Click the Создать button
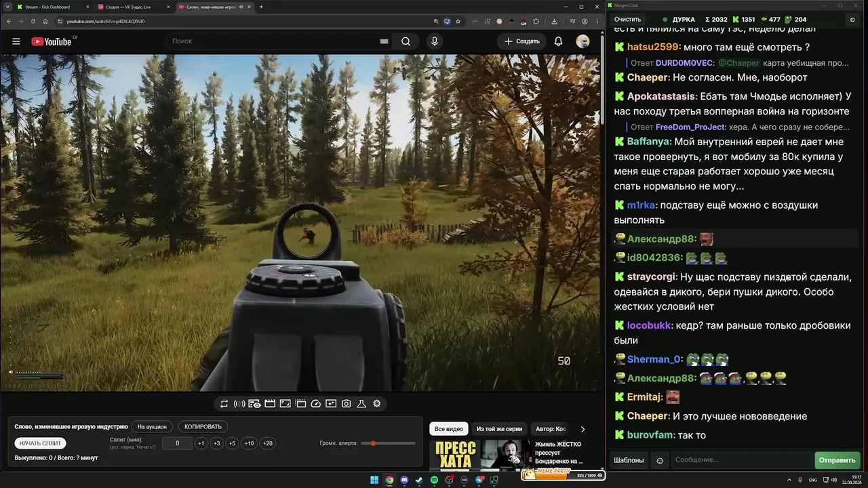 (x=521, y=41)
